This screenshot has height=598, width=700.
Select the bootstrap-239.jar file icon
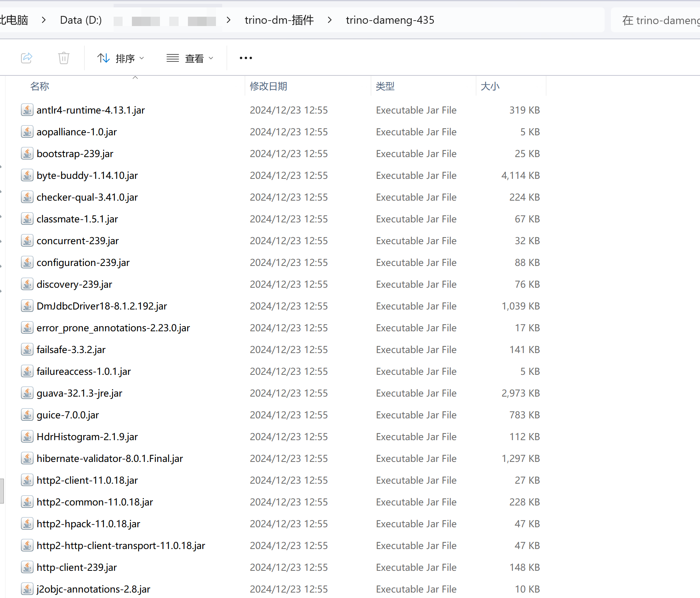tap(27, 154)
